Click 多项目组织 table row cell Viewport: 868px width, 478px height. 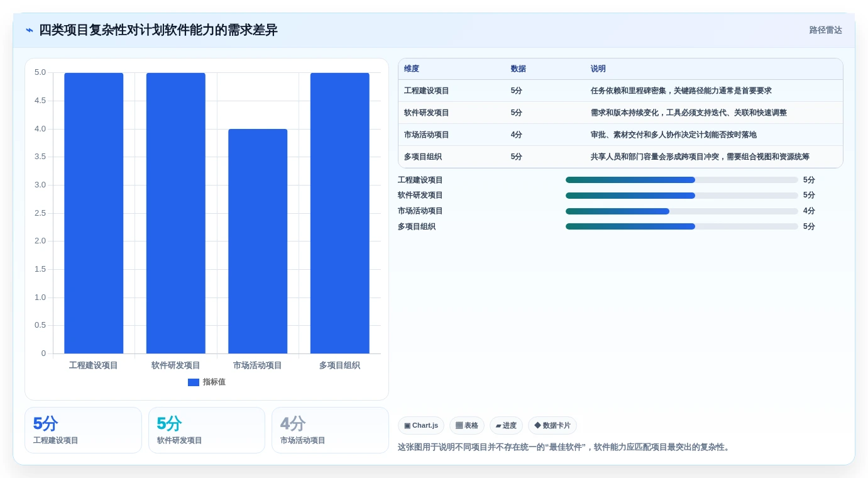423,157
